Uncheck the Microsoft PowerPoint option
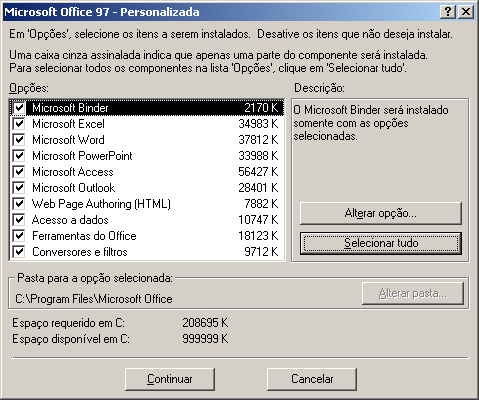 pyautogui.click(x=19, y=156)
